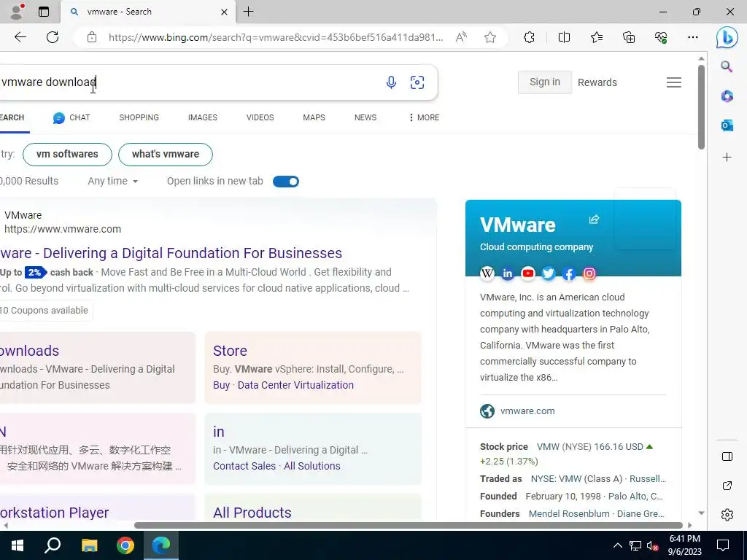Select 'what's vmware' suggestion chip

166,155
